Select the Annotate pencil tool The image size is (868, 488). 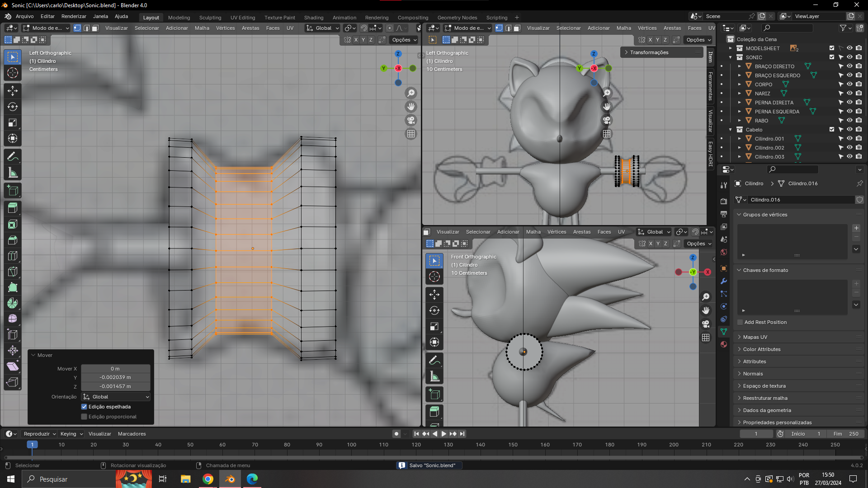tap(13, 157)
